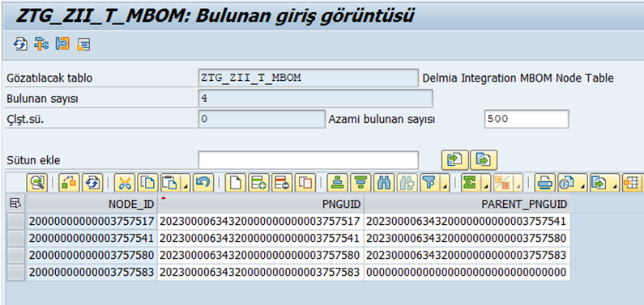The height and width of the screenshot is (305, 644).
Task: Click the select-all icon at grid corner
Action: pyautogui.click(x=16, y=203)
